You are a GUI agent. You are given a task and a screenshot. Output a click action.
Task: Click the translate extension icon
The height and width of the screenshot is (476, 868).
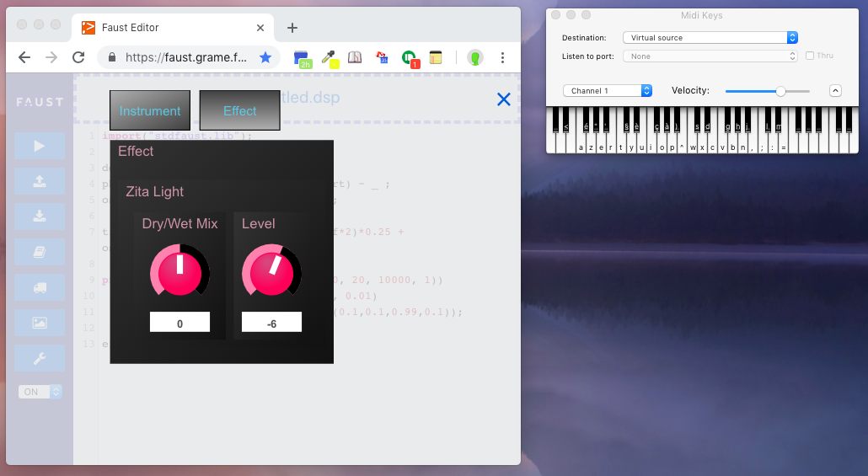click(382, 57)
